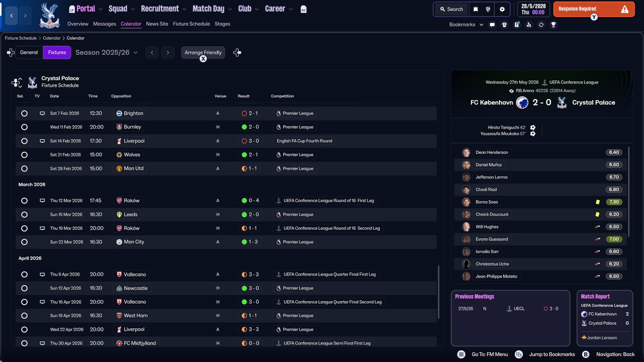Click the warning triangle on Response Required
644x362 pixels.
[625, 9]
